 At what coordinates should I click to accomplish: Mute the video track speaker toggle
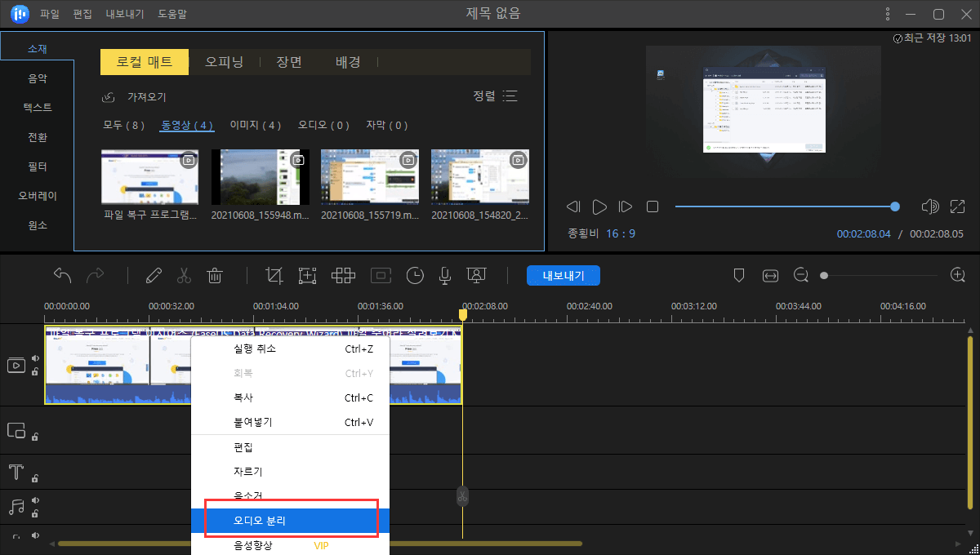35,358
